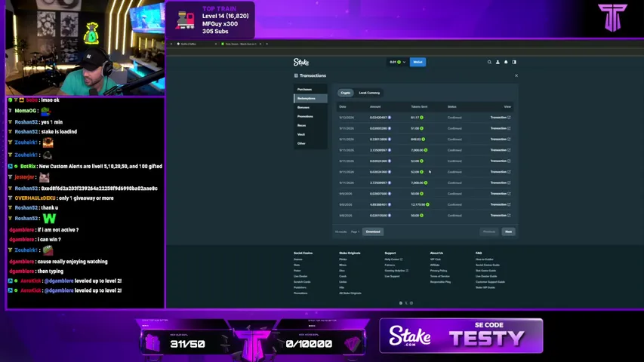Screen dimensions: 644x362
Task: Open Affiliate link in footer
Action: click(x=435, y=265)
